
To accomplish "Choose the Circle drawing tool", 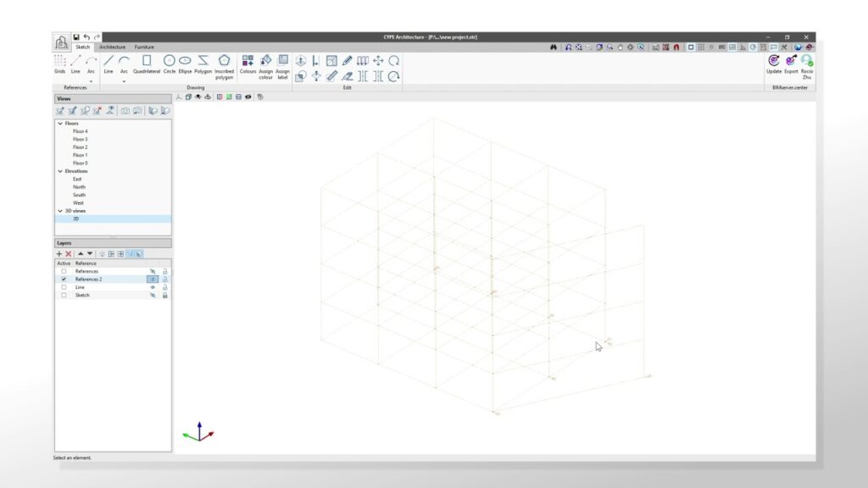I will click(169, 63).
